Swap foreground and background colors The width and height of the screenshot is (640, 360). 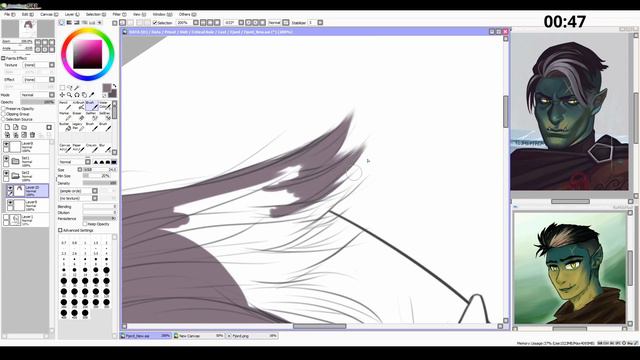(114, 86)
